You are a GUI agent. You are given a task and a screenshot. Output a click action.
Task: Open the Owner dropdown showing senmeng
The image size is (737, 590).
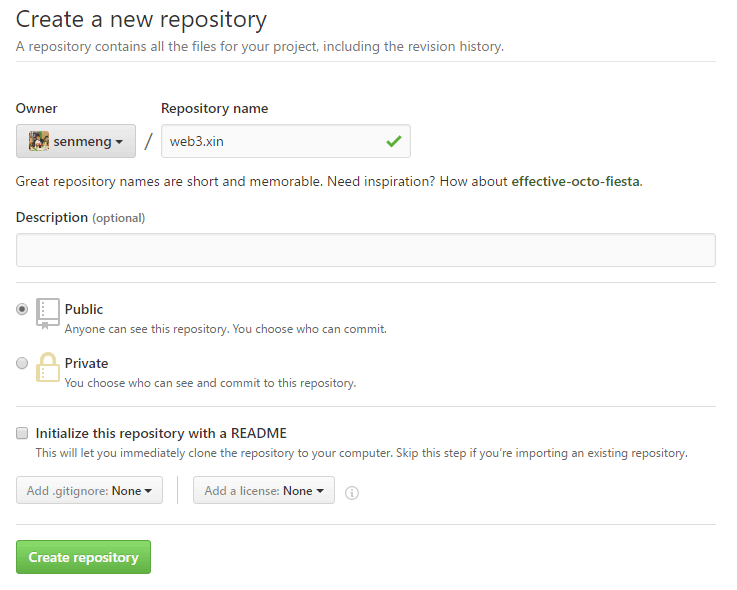(x=76, y=141)
